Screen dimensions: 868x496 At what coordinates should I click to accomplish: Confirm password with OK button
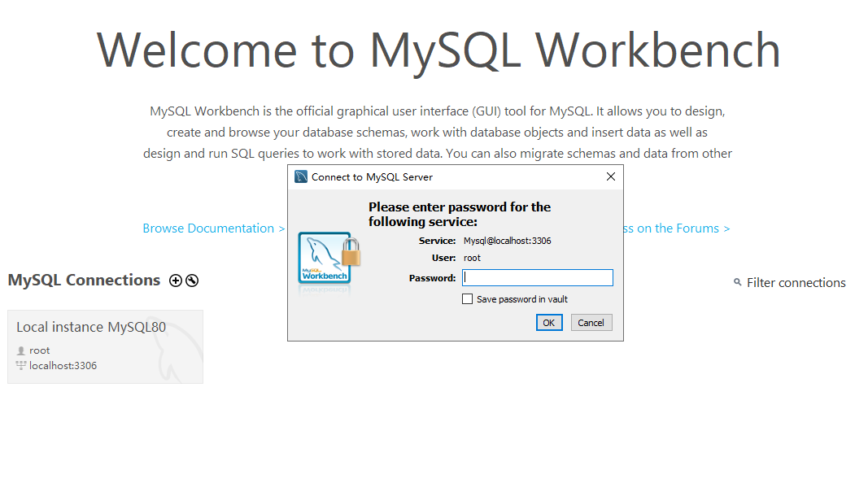549,323
